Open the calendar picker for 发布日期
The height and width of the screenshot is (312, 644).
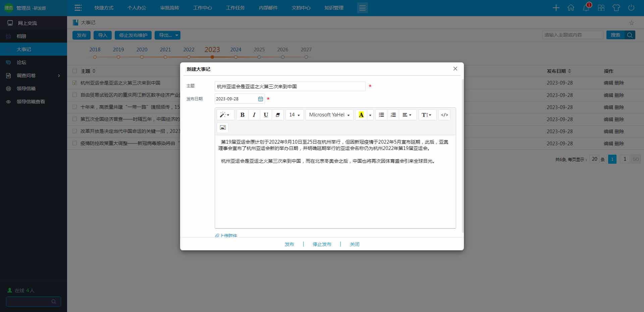[x=261, y=99]
